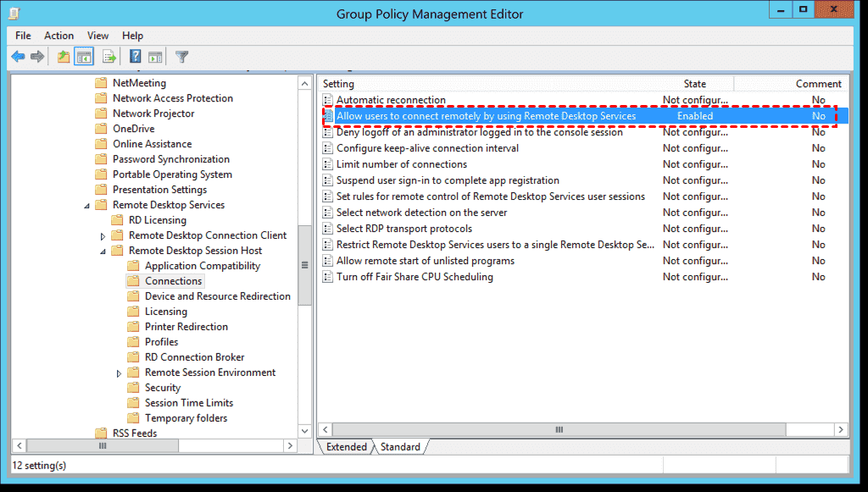Click the Back arrow toolbar icon
868x492 pixels.
[18, 57]
